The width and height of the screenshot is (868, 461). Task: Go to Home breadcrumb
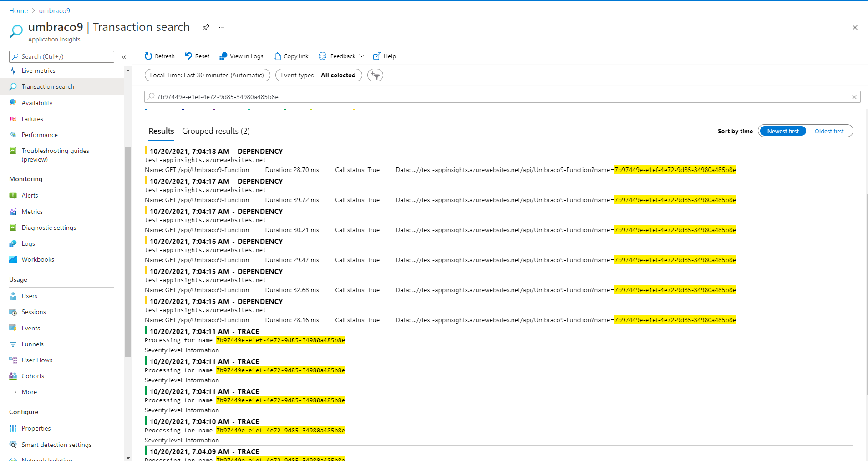click(x=18, y=10)
